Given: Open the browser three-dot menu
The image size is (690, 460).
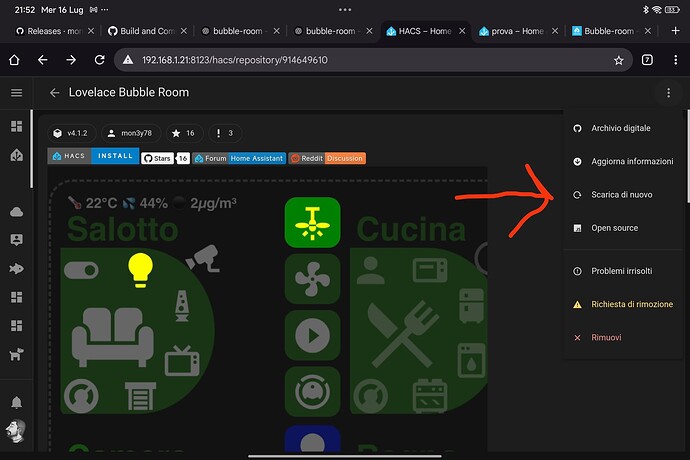Looking at the screenshot, I should 675,60.
